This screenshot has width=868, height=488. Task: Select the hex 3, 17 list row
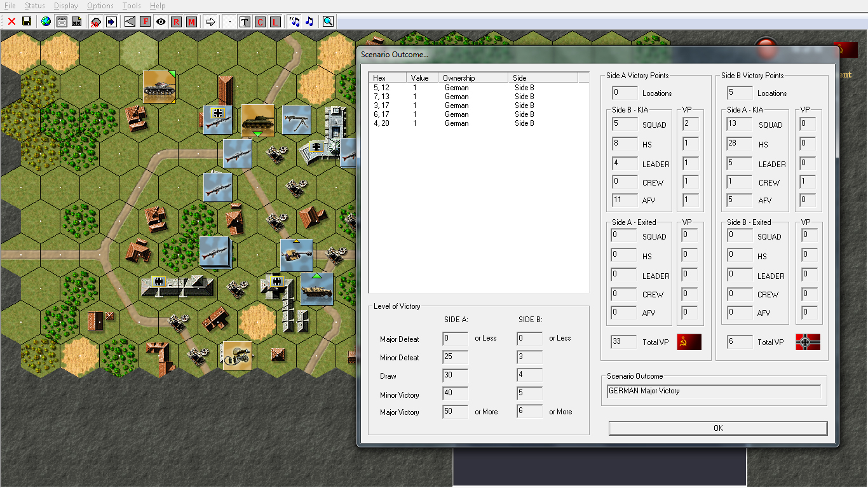(479, 105)
